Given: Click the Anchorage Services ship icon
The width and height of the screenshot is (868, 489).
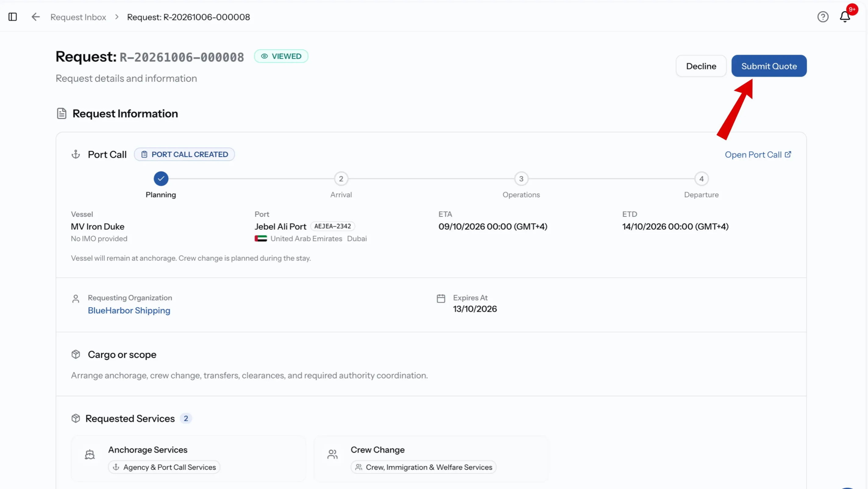Looking at the screenshot, I should point(90,454).
